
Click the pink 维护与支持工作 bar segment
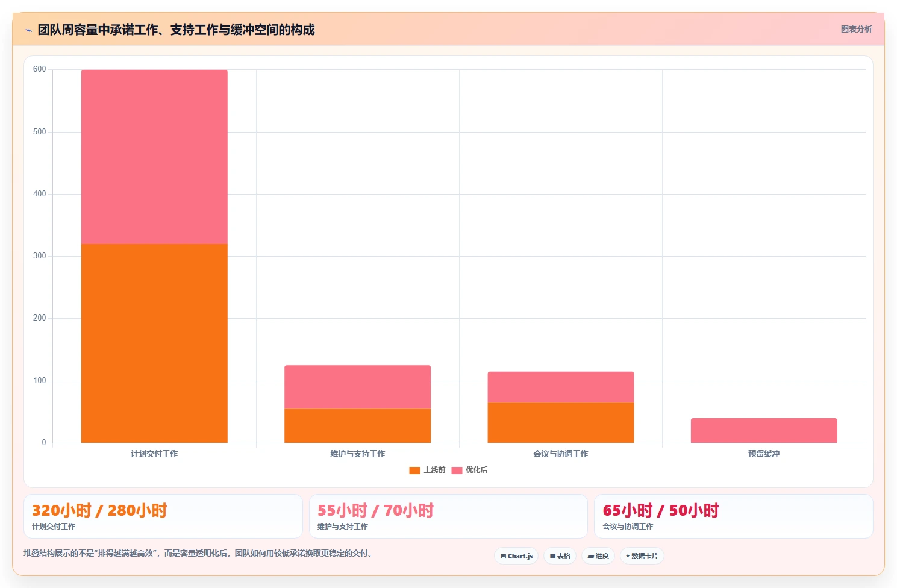coord(357,387)
